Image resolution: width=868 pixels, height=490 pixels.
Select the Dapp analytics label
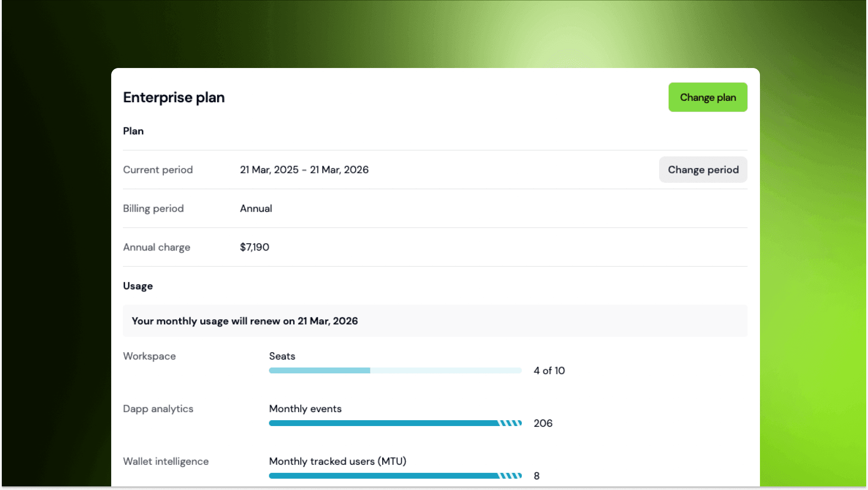pyautogui.click(x=158, y=409)
